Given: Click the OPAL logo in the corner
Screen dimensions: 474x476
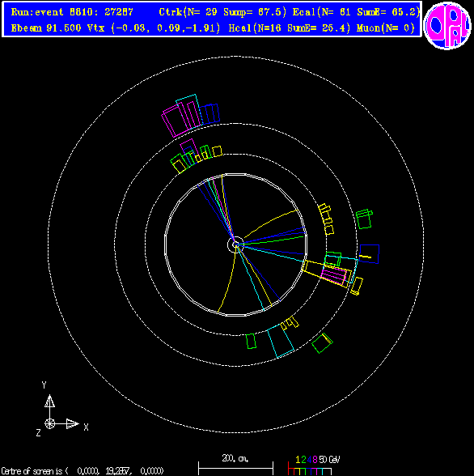Looking at the screenshot, I should click(x=447, y=25).
